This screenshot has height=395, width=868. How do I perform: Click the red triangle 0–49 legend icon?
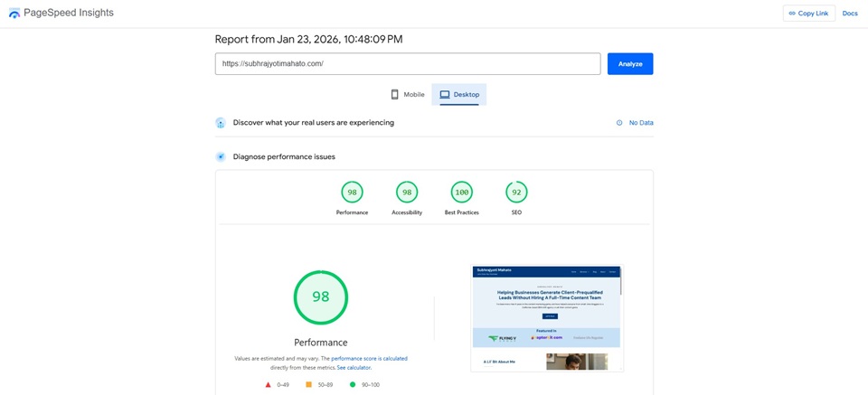268,384
